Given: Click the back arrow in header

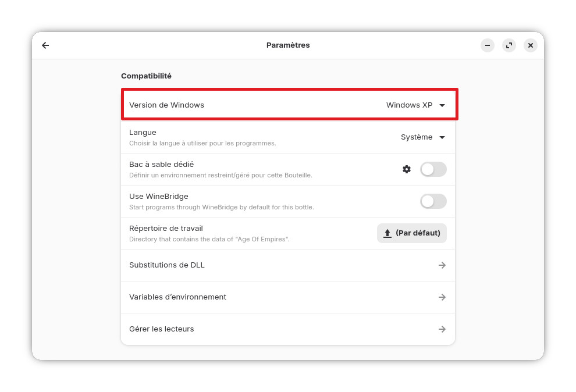Looking at the screenshot, I should (45, 45).
